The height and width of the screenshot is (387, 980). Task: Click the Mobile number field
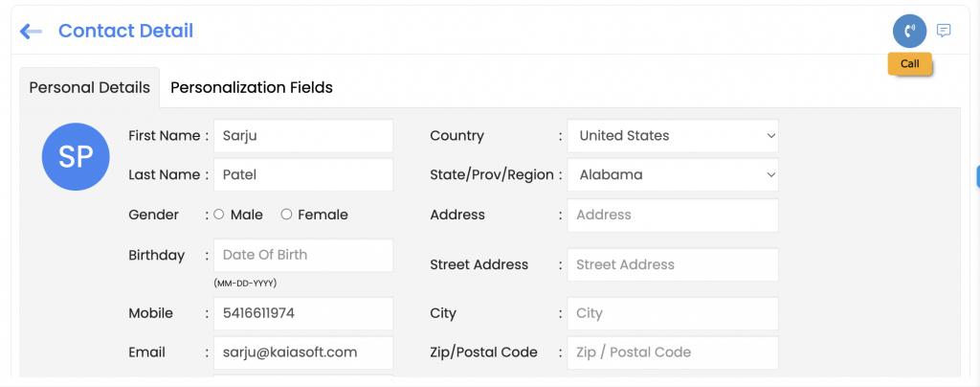302,313
